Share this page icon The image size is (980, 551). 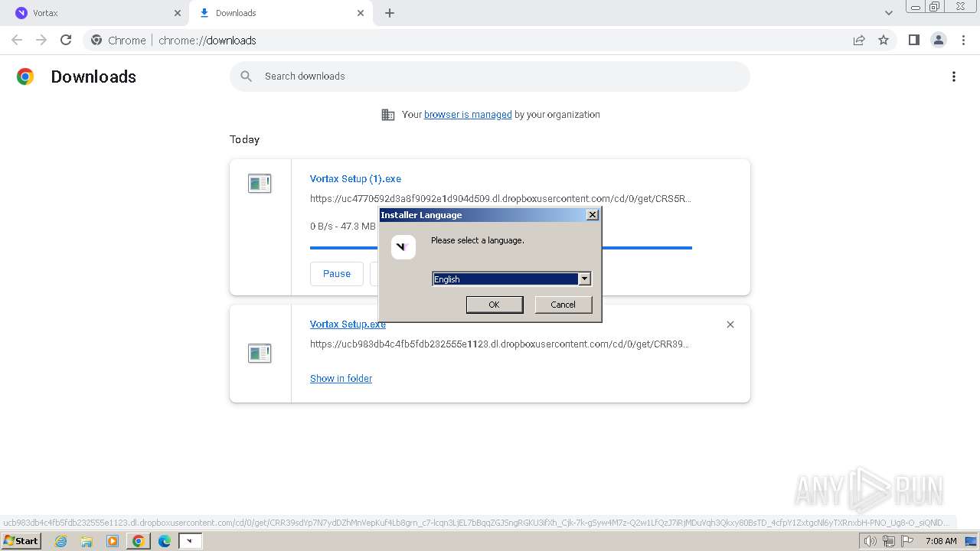click(x=859, y=40)
